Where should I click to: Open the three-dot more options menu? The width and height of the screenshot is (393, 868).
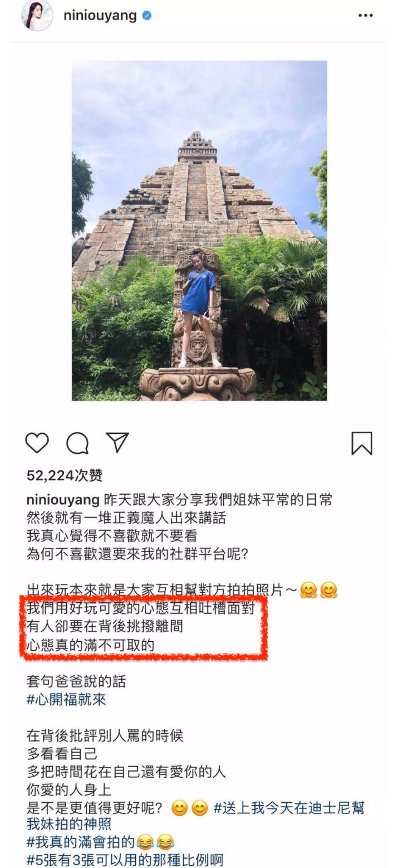366,16
